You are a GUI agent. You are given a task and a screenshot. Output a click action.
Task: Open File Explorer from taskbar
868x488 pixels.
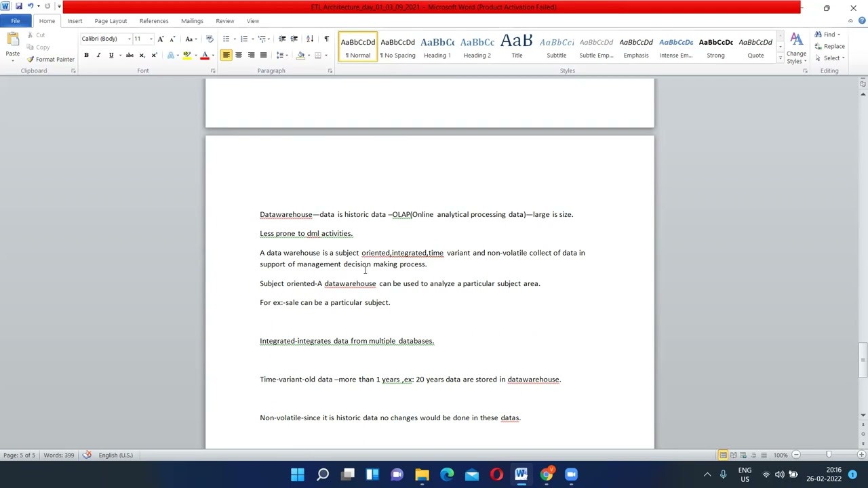[422, 474]
